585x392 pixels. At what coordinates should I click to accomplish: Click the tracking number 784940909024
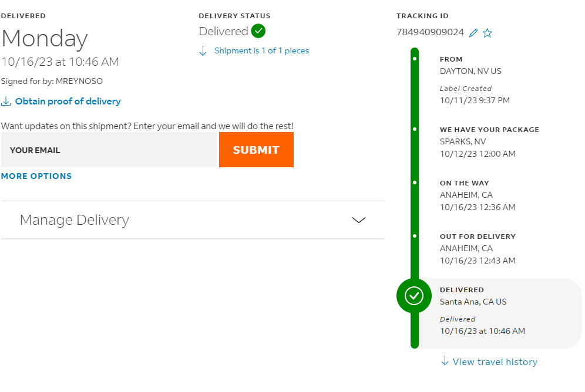(430, 32)
